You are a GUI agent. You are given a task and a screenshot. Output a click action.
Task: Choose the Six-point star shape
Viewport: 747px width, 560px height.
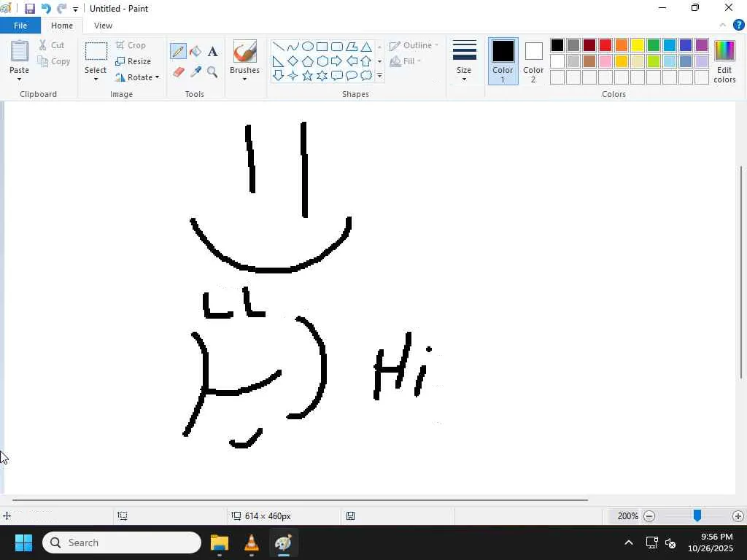point(322,75)
